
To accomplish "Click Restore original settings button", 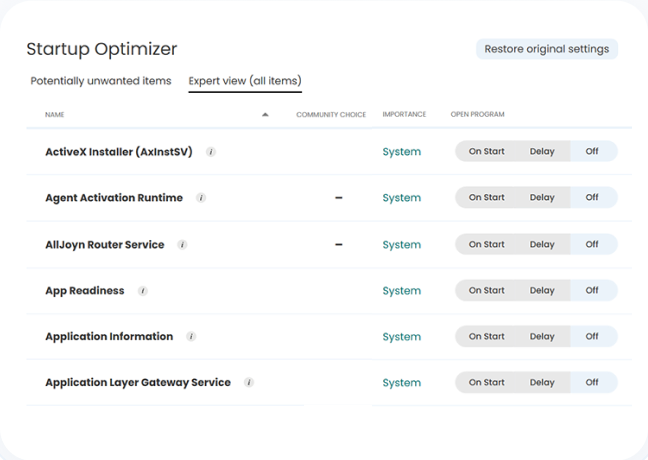I will [547, 49].
